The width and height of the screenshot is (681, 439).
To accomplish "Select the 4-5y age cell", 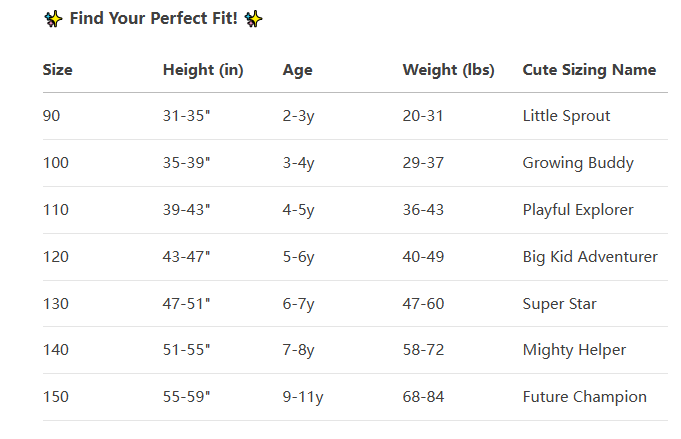I will click(298, 210).
